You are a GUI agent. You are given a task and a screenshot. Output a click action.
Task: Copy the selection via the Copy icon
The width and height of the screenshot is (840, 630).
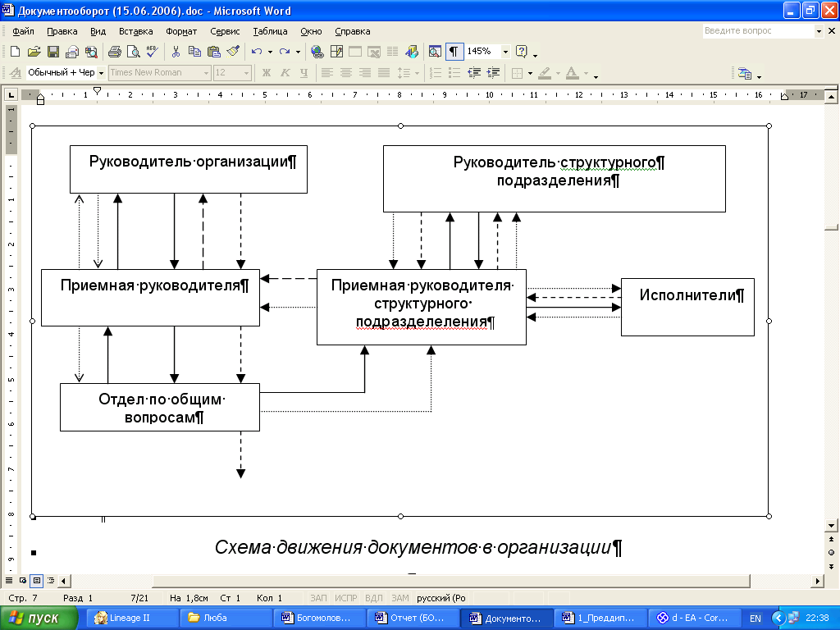coord(194,52)
